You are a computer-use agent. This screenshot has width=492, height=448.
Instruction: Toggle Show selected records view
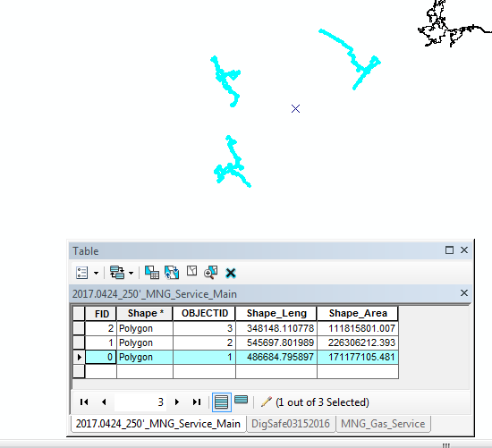[x=241, y=401]
